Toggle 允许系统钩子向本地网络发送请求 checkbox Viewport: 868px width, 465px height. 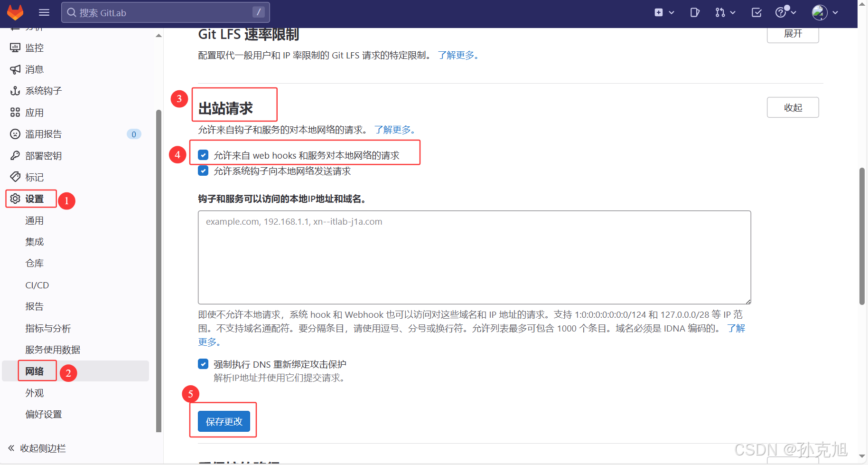pos(203,171)
